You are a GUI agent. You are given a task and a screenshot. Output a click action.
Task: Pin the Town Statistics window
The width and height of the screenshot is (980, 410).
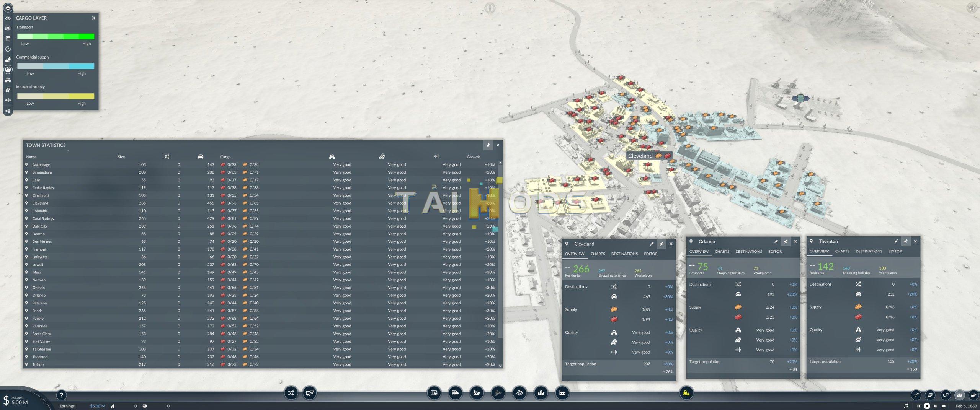click(x=488, y=145)
